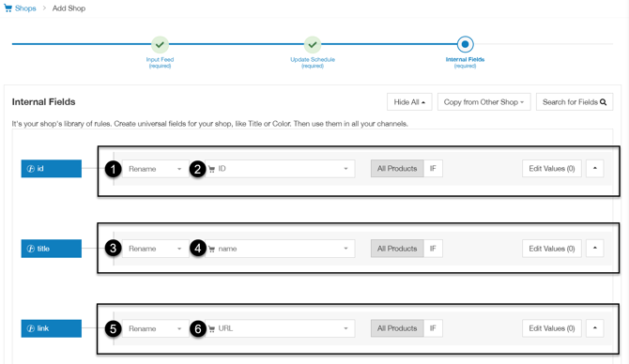Open the ID source field dropdown
Screen dimensions: 629x364
[x=280, y=169]
